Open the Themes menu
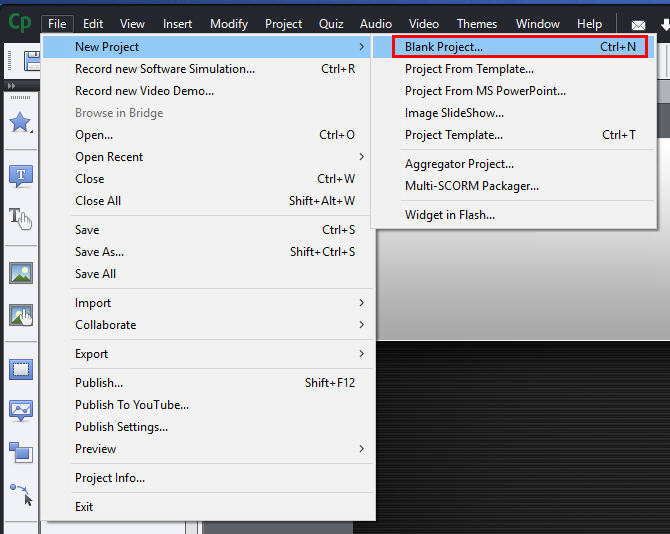The height and width of the screenshot is (534, 670). point(477,24)
